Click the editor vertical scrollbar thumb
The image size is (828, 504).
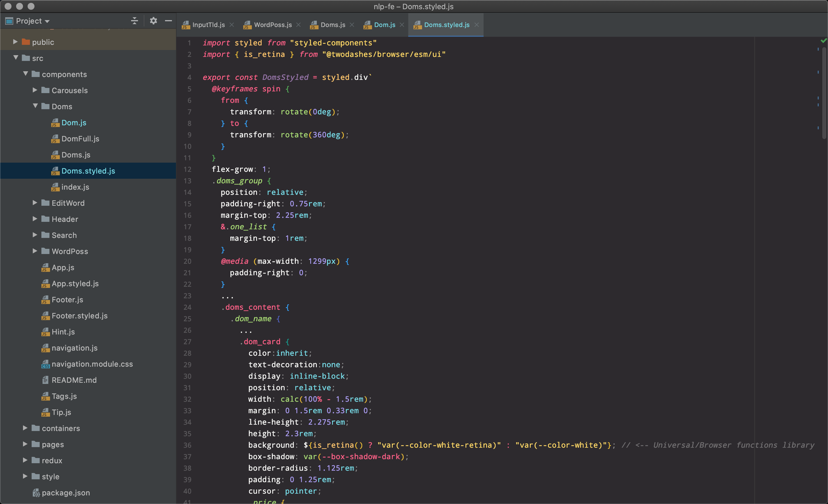824,94
